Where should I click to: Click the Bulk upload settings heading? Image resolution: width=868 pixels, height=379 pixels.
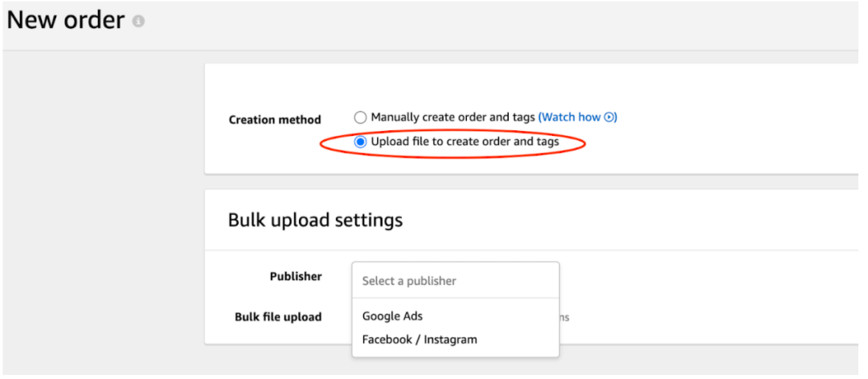(315, 220)
